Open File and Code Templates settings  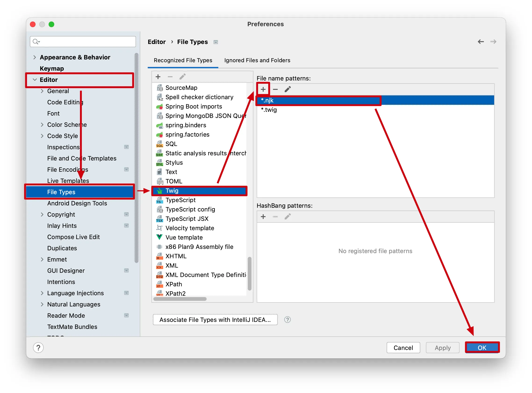click(x=82, y=158)
